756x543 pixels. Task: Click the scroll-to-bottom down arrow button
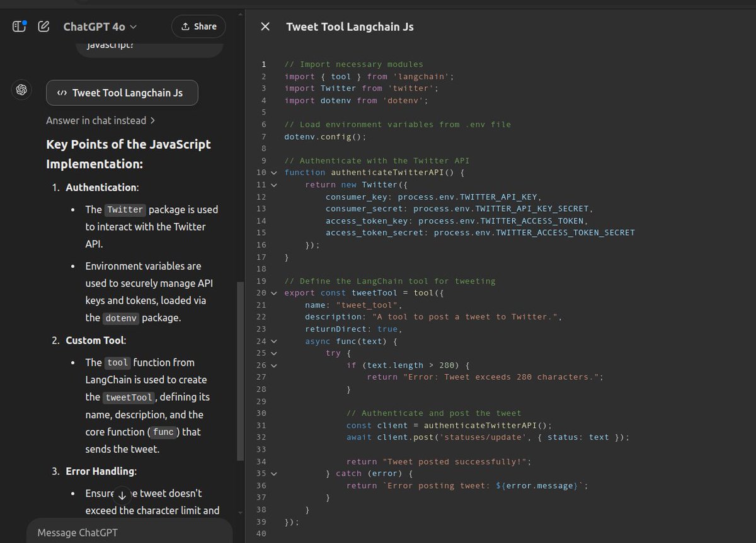coord(122,494)
